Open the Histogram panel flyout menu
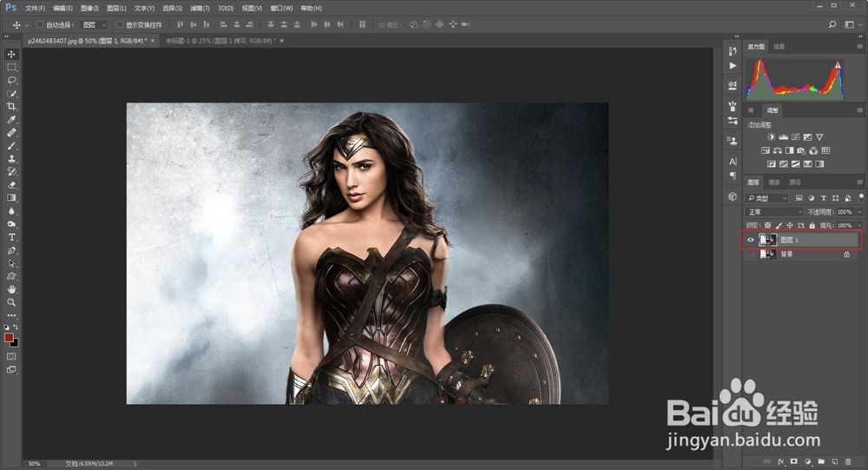Screen dimensions: 868x470 click(x=859, y=47)
